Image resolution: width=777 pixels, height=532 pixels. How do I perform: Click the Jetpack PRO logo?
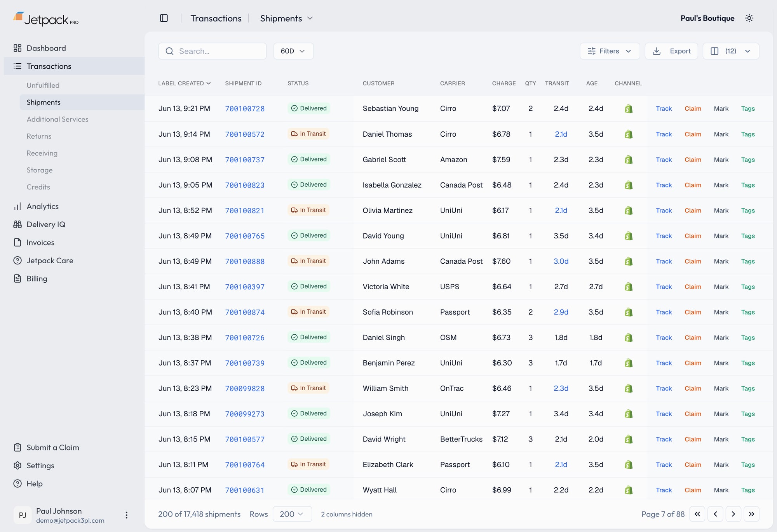46,19
